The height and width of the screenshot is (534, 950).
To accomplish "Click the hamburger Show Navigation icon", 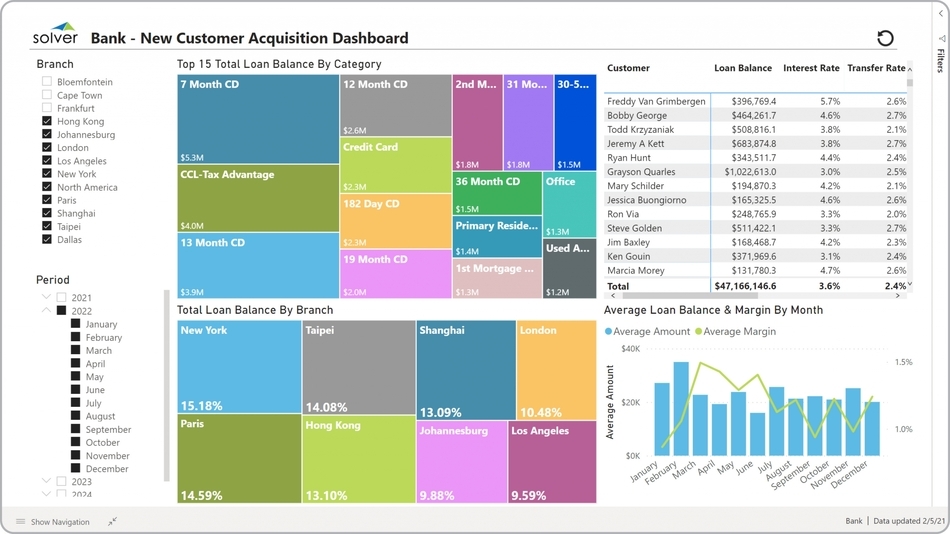I will 20,522.
